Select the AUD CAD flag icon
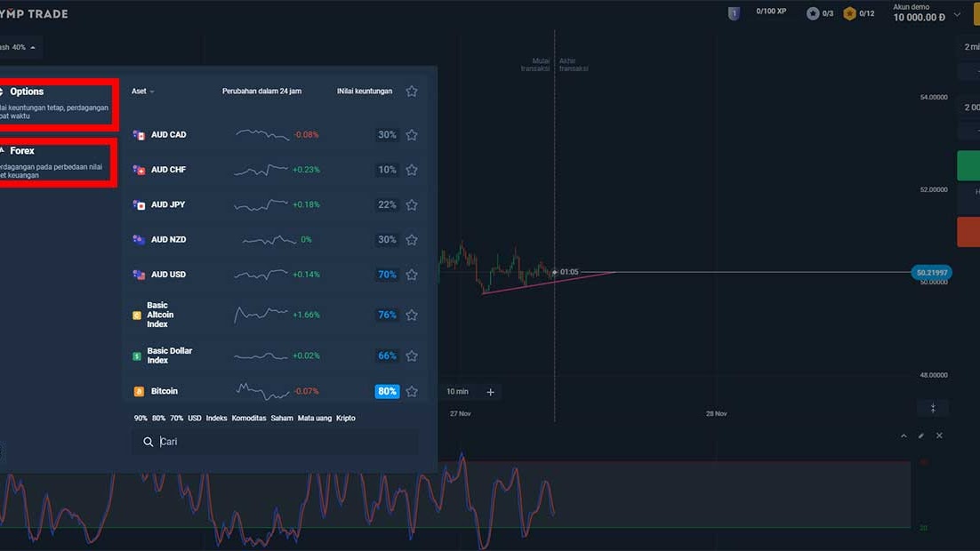The width and height of the screenshot is (980, 551). click(x=139, y=135)
